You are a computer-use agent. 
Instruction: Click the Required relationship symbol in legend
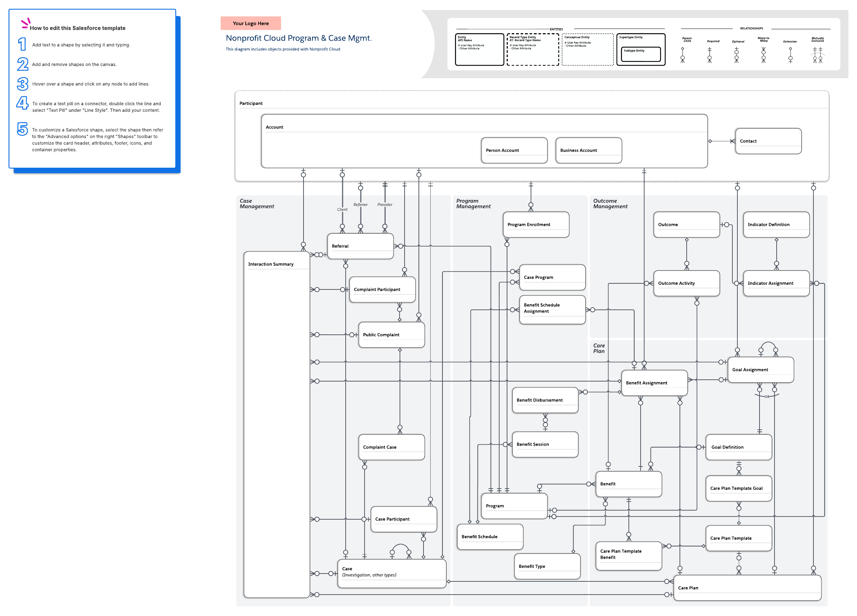pyautogui.click(x=709, y=55)
